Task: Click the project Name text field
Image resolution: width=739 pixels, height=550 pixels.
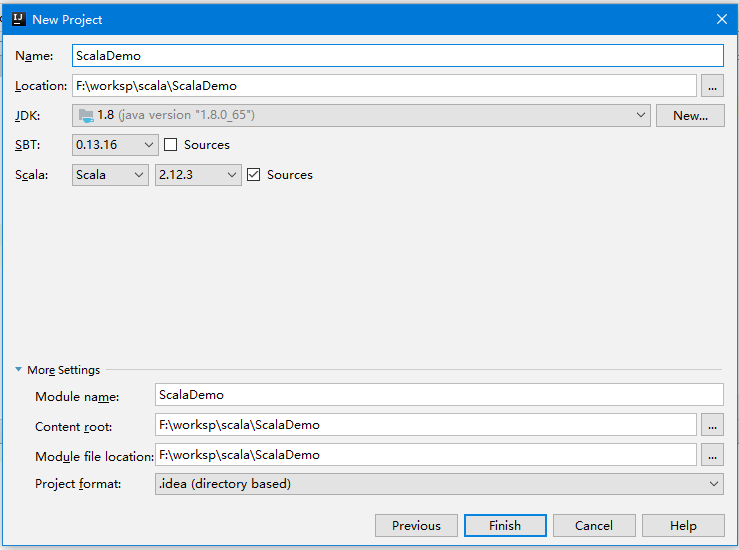Action: pyautogui.click(x=397, y=56)
